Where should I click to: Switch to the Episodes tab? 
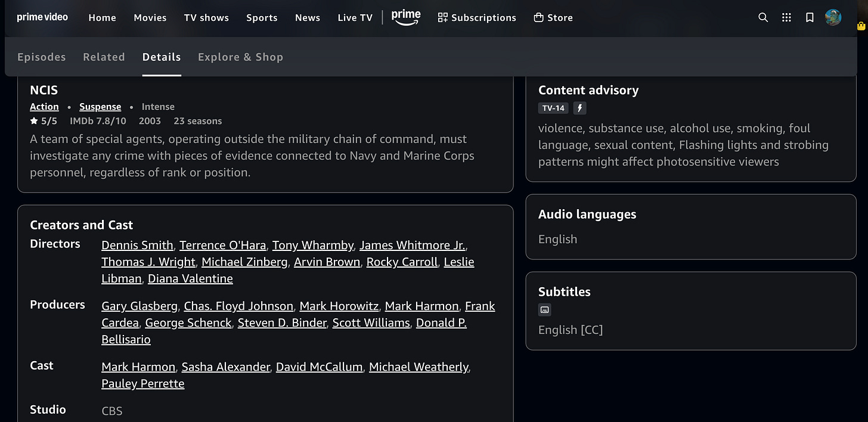[42, 57]
